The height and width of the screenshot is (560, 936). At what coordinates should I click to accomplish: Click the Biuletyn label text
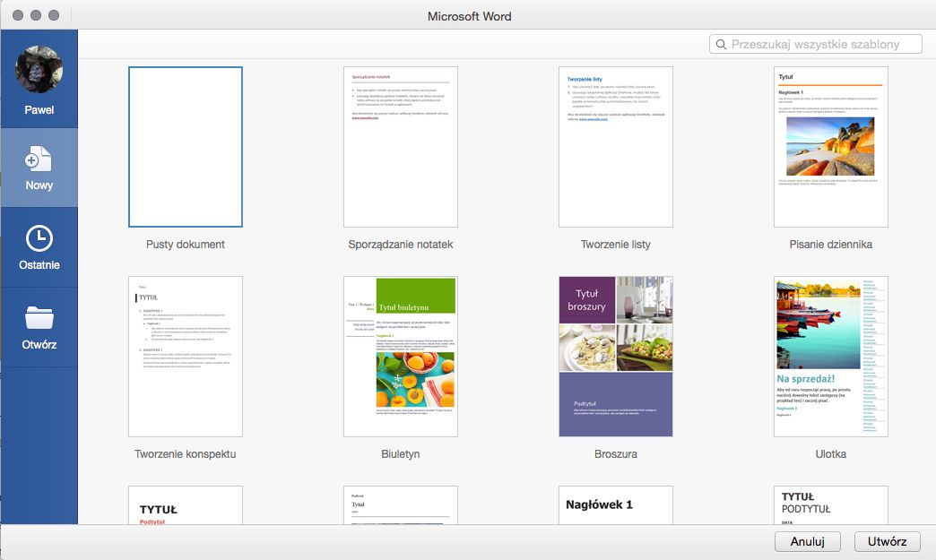click(401, 454)
